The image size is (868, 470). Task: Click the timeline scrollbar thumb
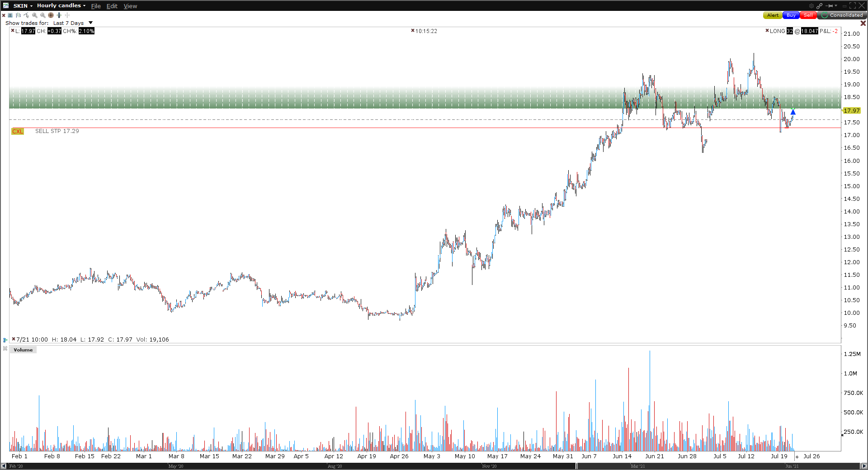tap(719, 466)
